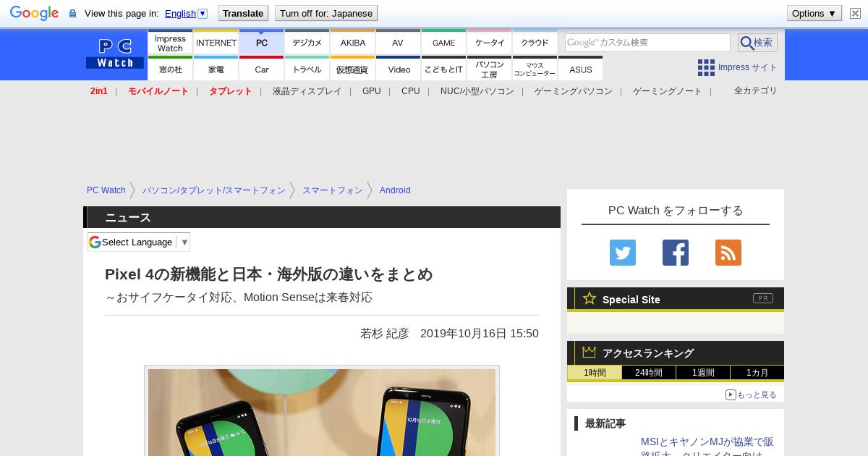Image resolution: width=868 pixels, height=456 pixels.
Task: Click Turn off for: Japanese button
Action: [326, 13]
